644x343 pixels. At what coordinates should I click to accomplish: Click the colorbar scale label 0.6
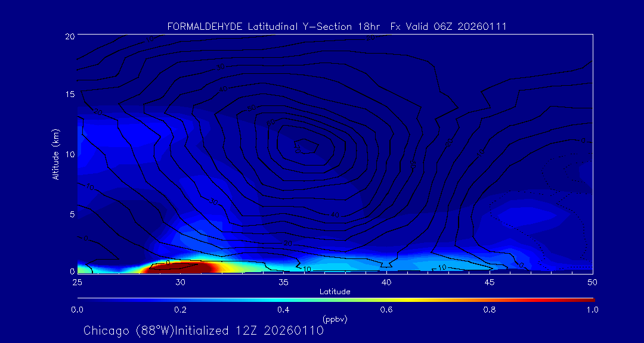[x=386, y=310]
